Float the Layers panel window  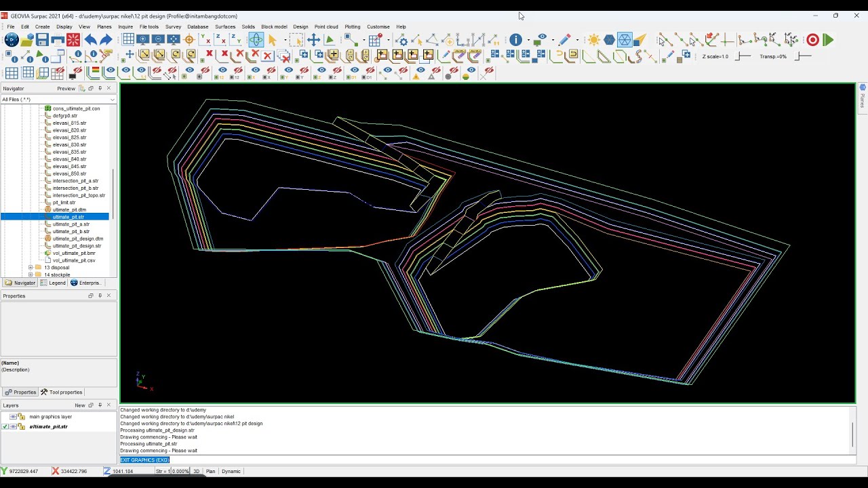pyautogui.click(x=91, y=405)
